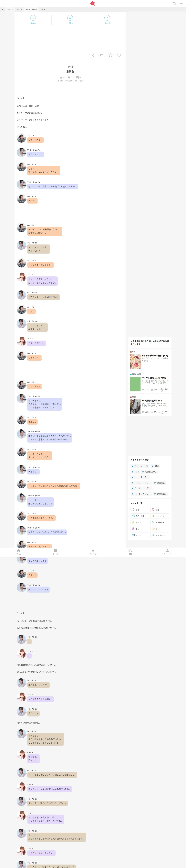The width and height of the screenshot is (186, 868).
Task: Select the モブサイコ100 tag
Action: pos(140,466)
